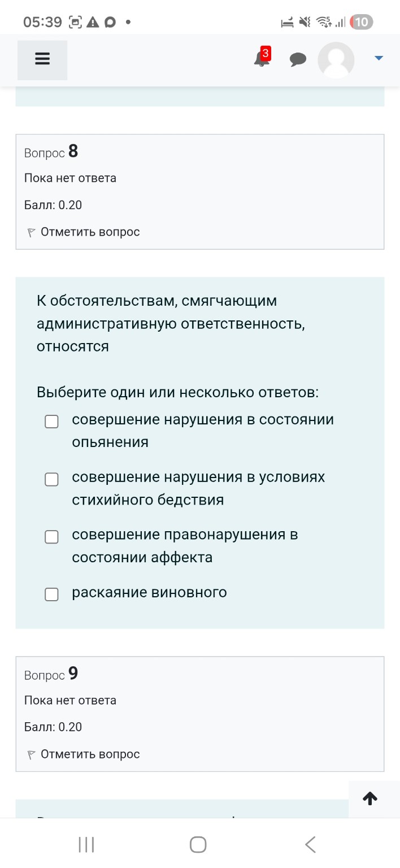Open messages using the chat bubble icon

click(298, 59)
